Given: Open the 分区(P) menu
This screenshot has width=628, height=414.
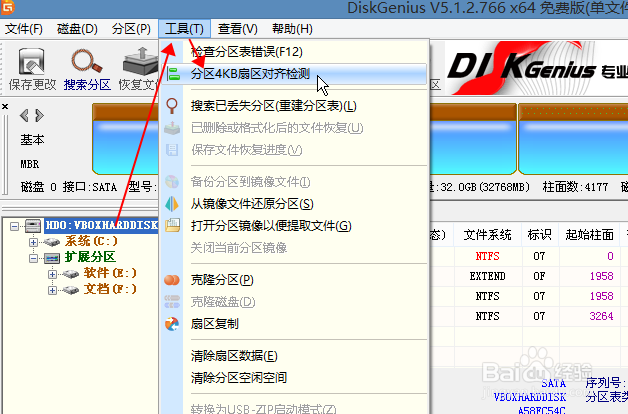Looking at the screenshot, I should tap(131, 29).
